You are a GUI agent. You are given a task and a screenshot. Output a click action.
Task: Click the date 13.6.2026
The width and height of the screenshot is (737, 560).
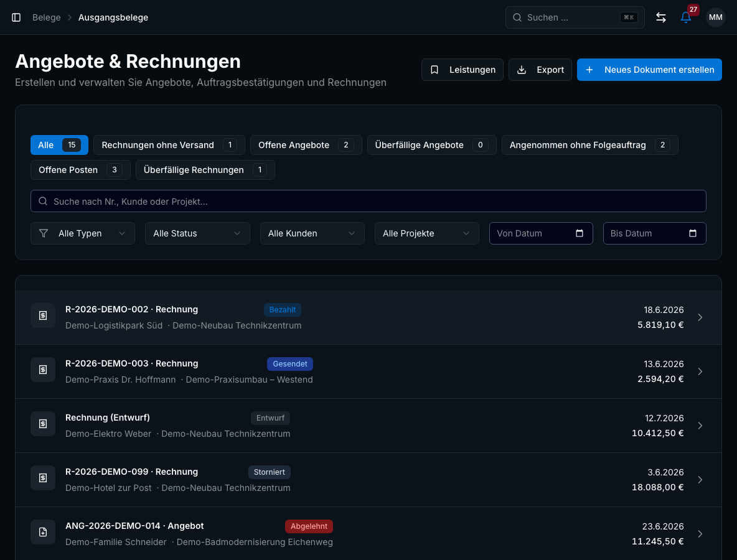(x=664, y=363)
